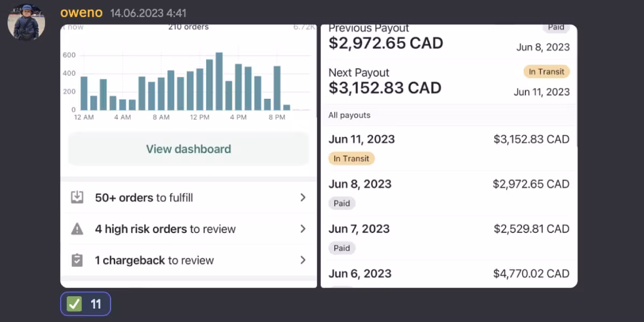644x322 pixels.
Task: Click the In Transit badge under Jun 11
Action: pyautogui.click(x=351, y=158)
